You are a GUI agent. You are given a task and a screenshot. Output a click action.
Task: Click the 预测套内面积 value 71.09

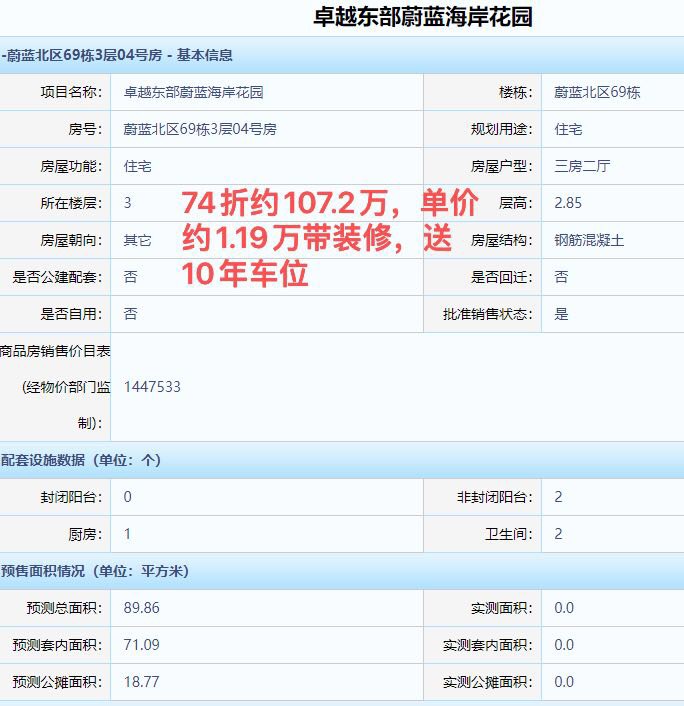coord(141,645)
